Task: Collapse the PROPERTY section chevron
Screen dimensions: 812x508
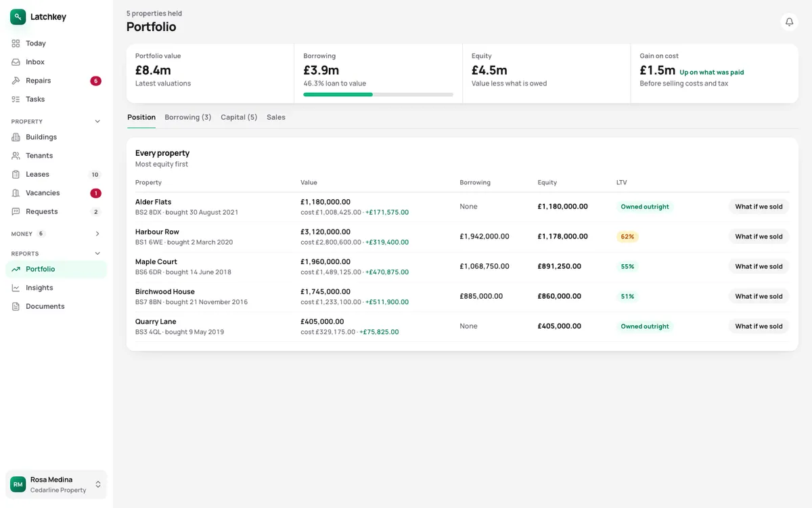Action: [97, 122]
